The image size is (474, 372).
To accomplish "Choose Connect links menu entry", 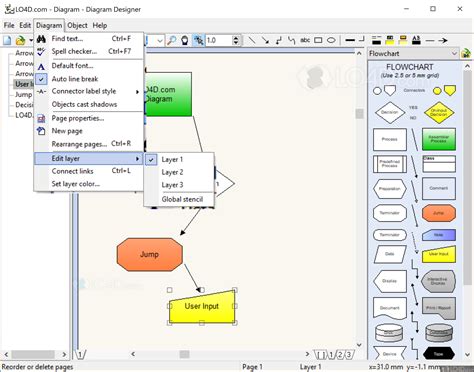I will click(x=89, y=171).
